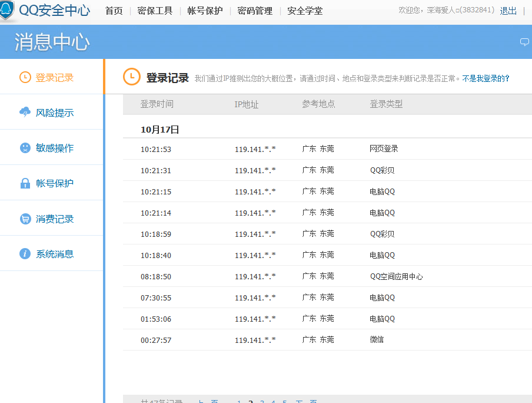
Task: Click the IP address in the 10:21:14 row
Action: (255, 213)
